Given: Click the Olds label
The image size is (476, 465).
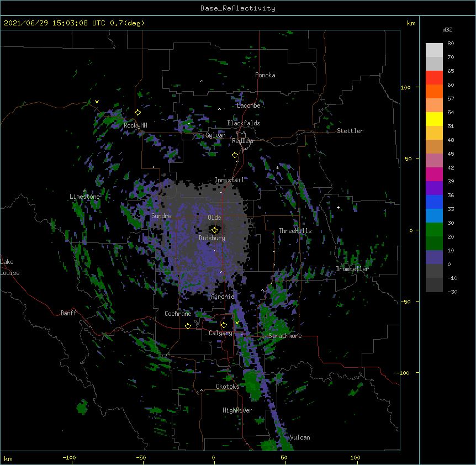Looking at the screenshot, I should (214, 218).
